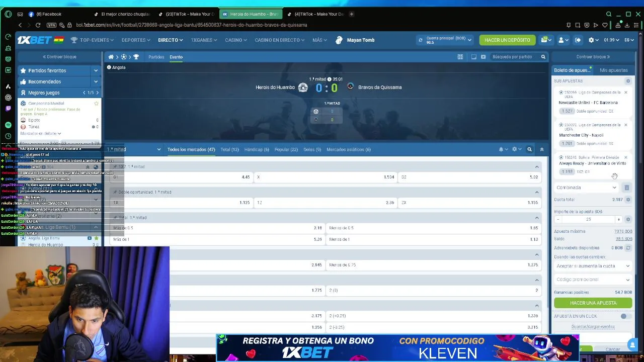
Task: Collapse the right block with Contraer bloque
Action: (593, 57)
